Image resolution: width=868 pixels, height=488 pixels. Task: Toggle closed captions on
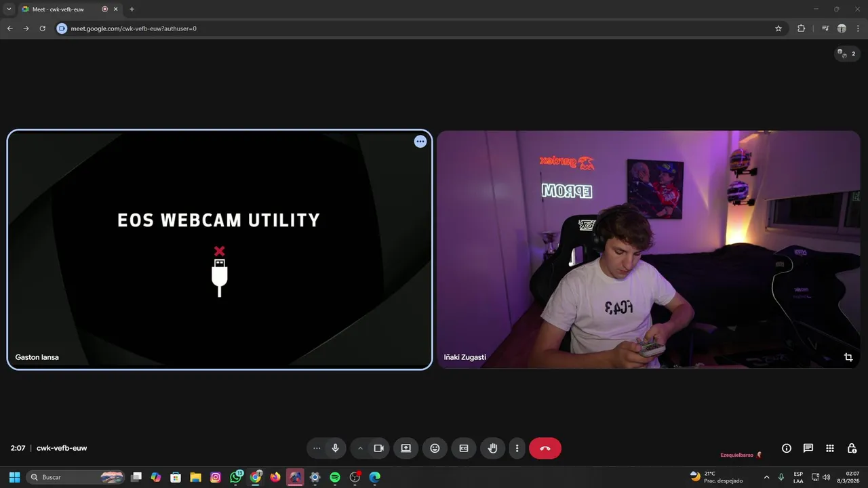(464, 448)
